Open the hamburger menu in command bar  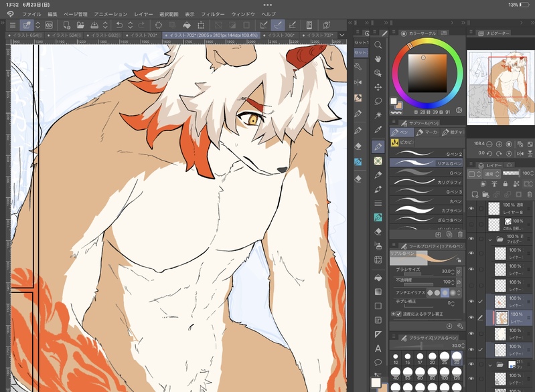pos(13,25)
